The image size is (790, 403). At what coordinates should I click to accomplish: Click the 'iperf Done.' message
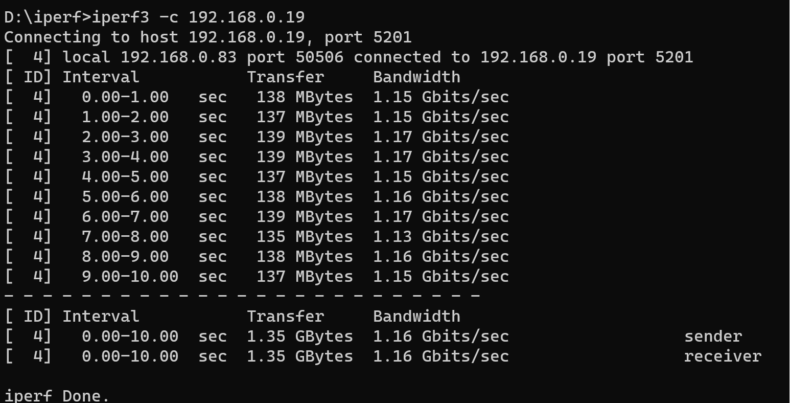tap(56, 396)
